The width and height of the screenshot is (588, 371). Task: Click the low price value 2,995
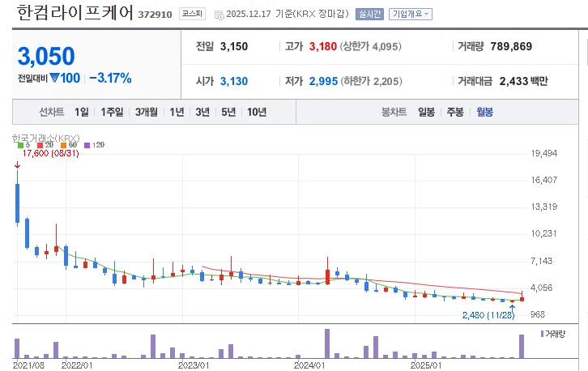(323, 81)
